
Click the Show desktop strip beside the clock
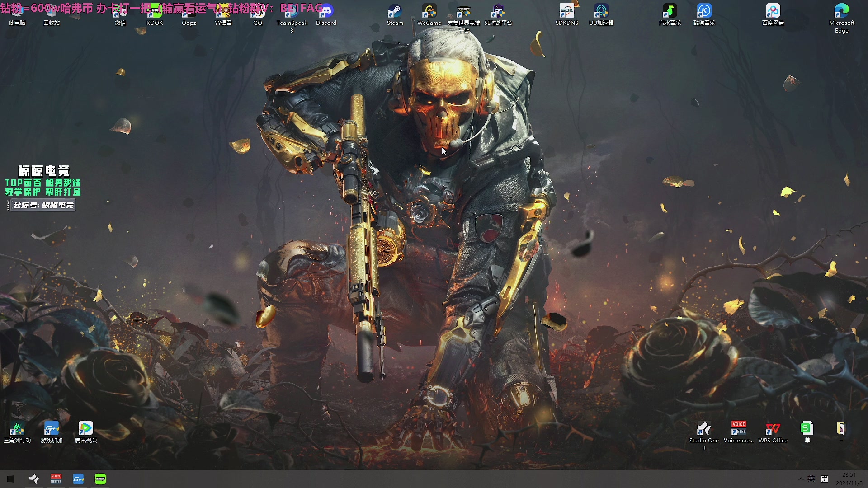(867, 479)
